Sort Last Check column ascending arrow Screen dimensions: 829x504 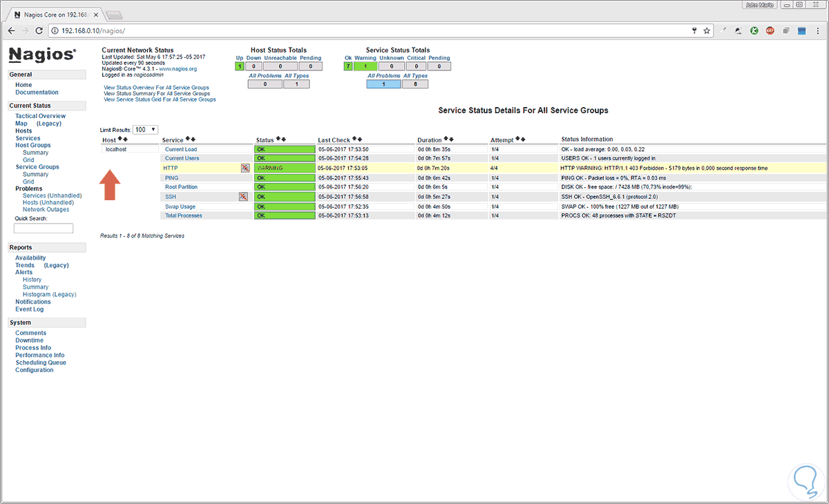pyautogui.click(x=355, y=139)
